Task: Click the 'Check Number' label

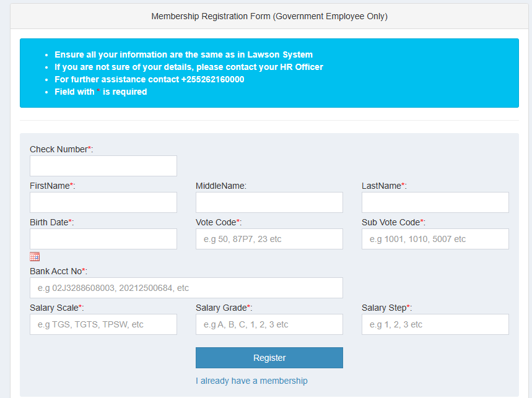Action: [61, 149]
